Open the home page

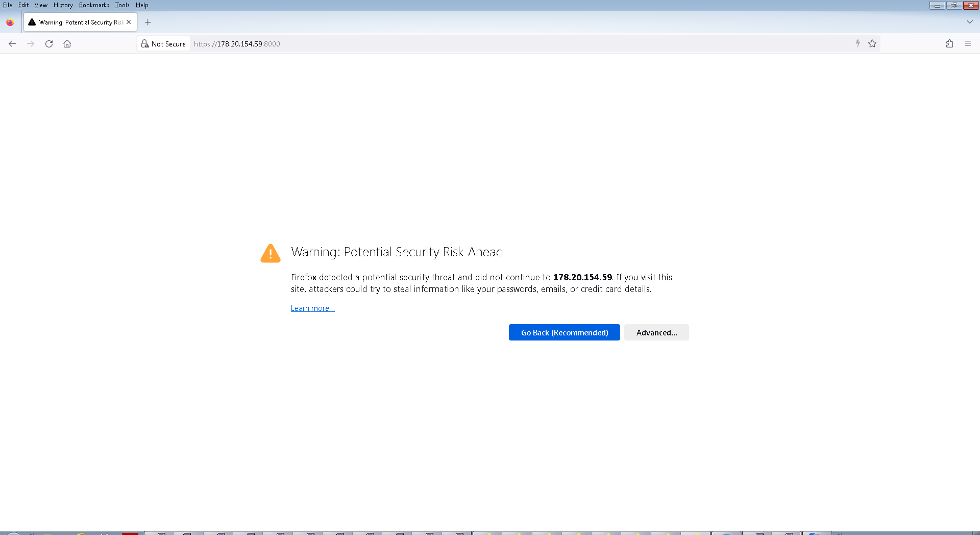click(x=67, y=44)
